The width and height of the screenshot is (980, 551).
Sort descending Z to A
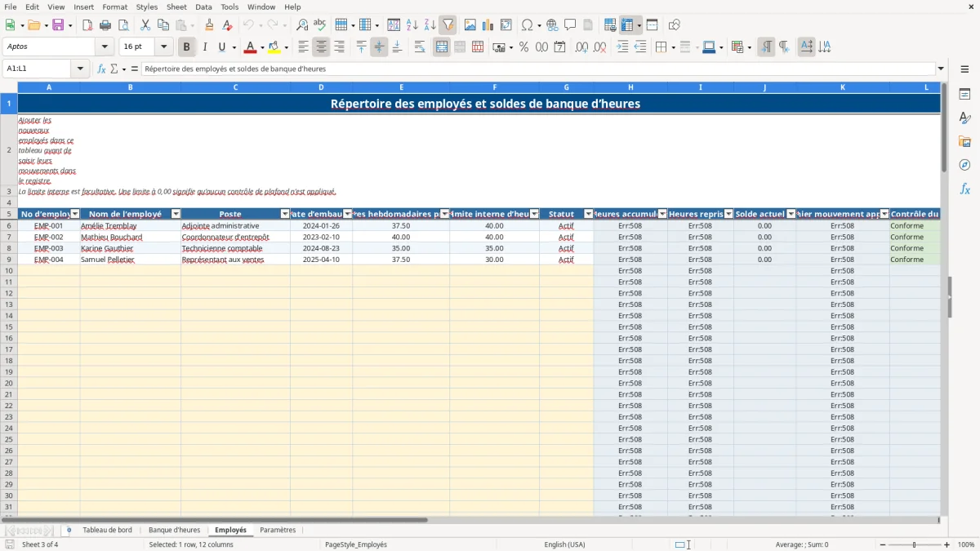430,25
